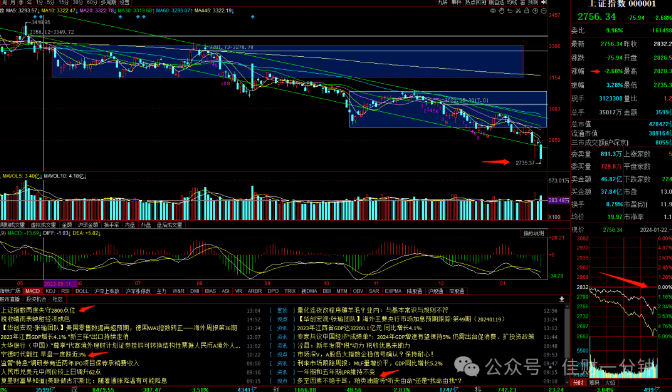
Task: Select the MACD indicator tab
Action: coord(32,291)
